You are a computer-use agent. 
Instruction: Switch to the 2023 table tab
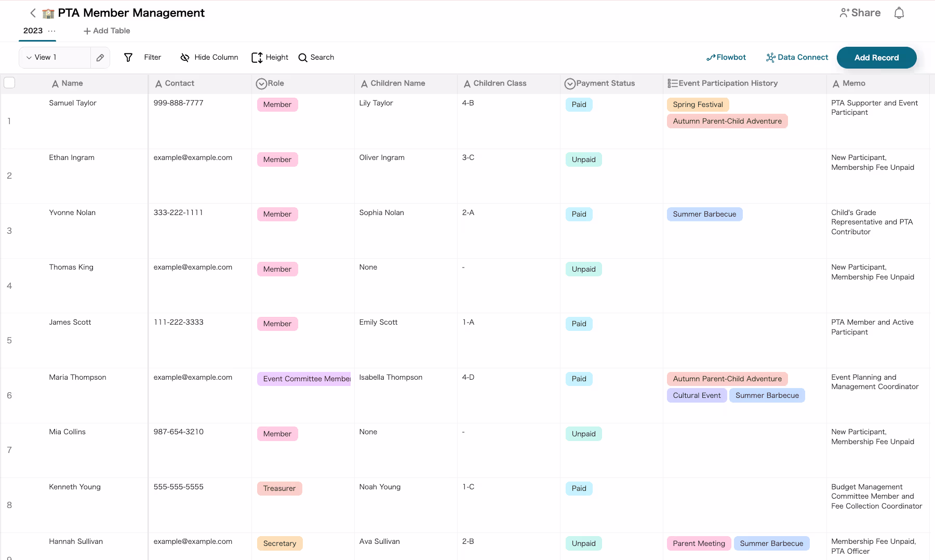[x=33, y=31]
